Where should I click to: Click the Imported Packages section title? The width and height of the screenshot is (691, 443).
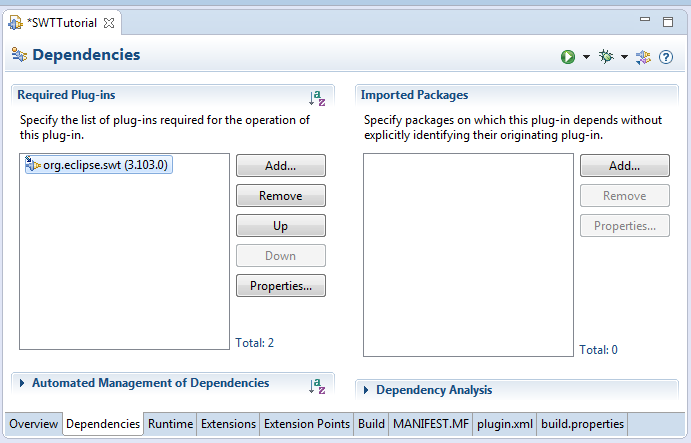pos(414,95)
